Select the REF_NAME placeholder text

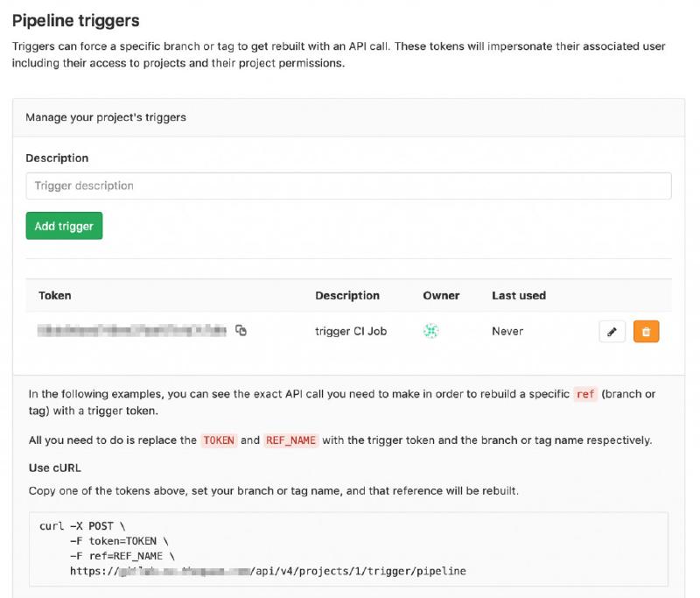click(x=290, y=440)
